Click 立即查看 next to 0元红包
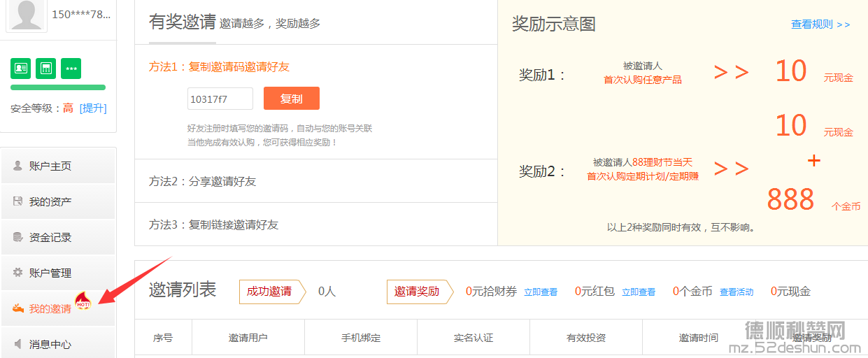This screenshot has height=358, width=868. tap(639, 292)
